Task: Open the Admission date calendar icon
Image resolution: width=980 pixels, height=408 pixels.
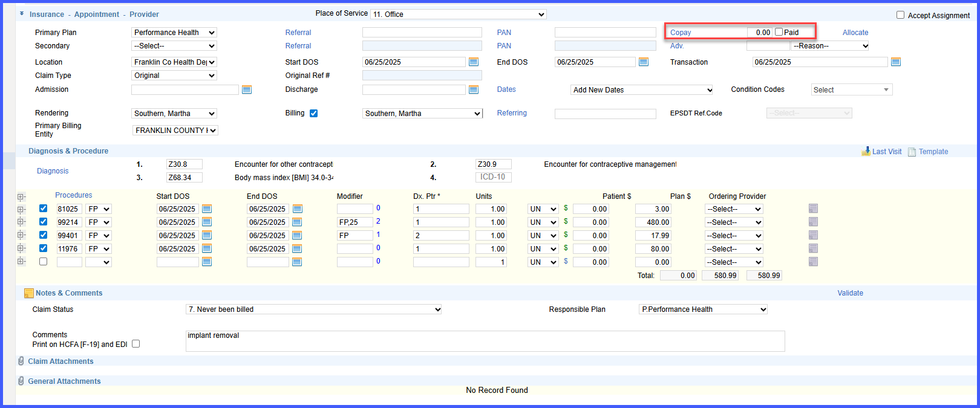Action: tap(247, 89)
